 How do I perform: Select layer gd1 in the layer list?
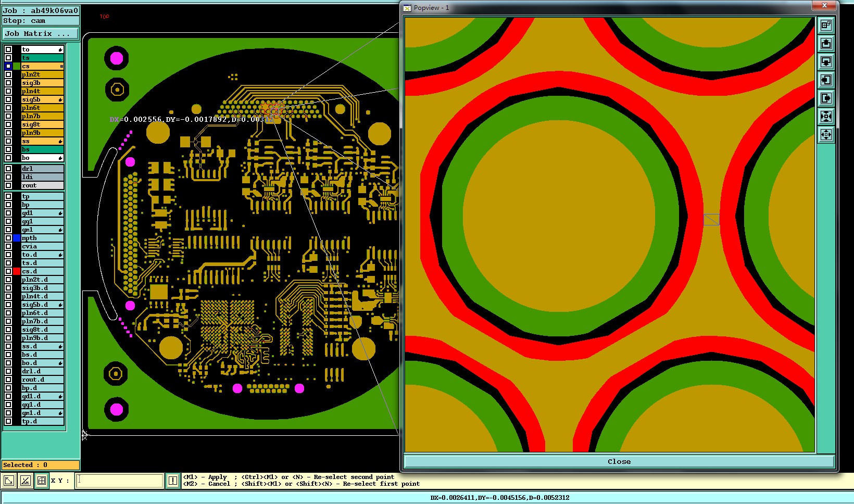[x=42, y=213]
